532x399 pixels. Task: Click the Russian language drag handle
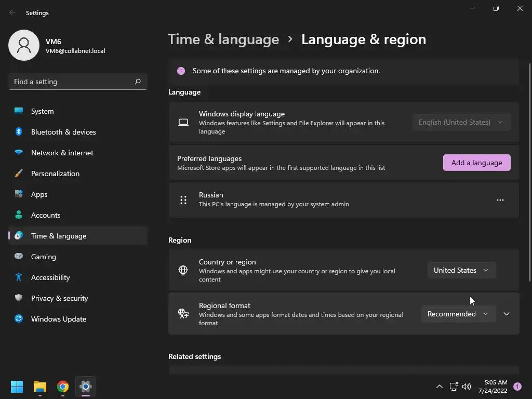tap(183, 200)
